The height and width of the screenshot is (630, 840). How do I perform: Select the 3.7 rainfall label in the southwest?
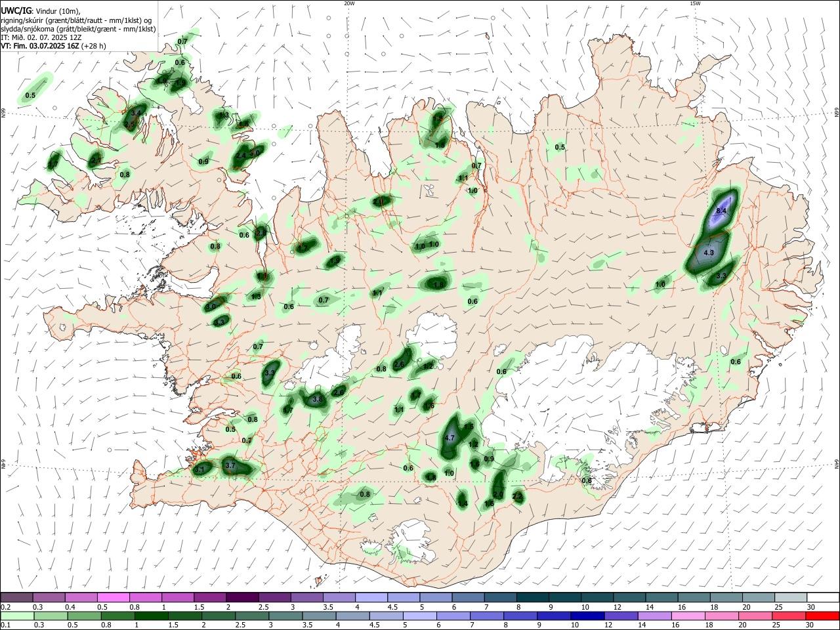(x=230, y=465)
